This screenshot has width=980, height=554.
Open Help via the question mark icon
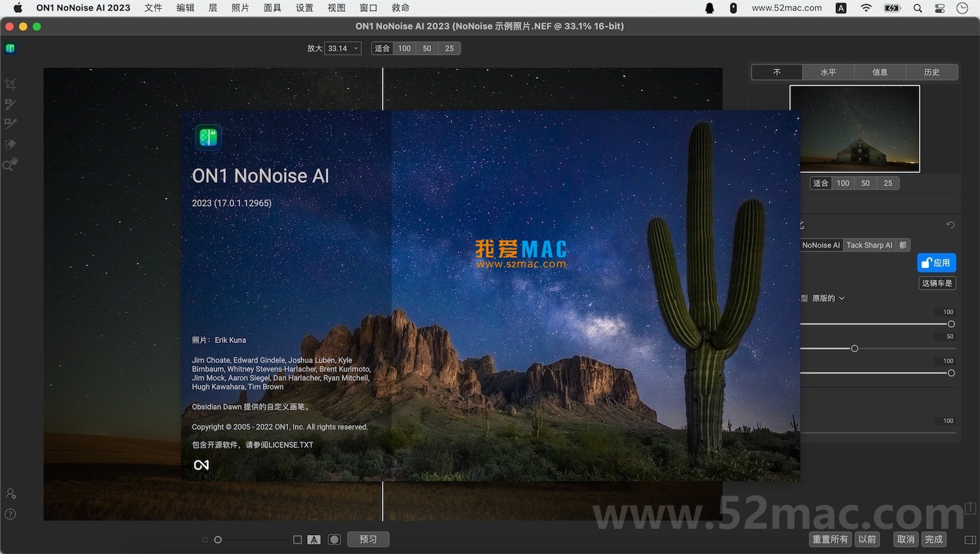(x=10, y=514)
